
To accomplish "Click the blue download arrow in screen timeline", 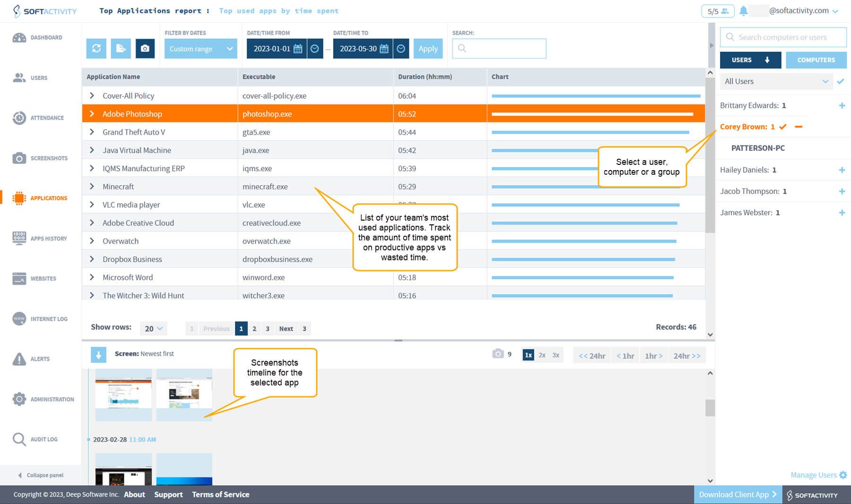I will coord(98,355).
